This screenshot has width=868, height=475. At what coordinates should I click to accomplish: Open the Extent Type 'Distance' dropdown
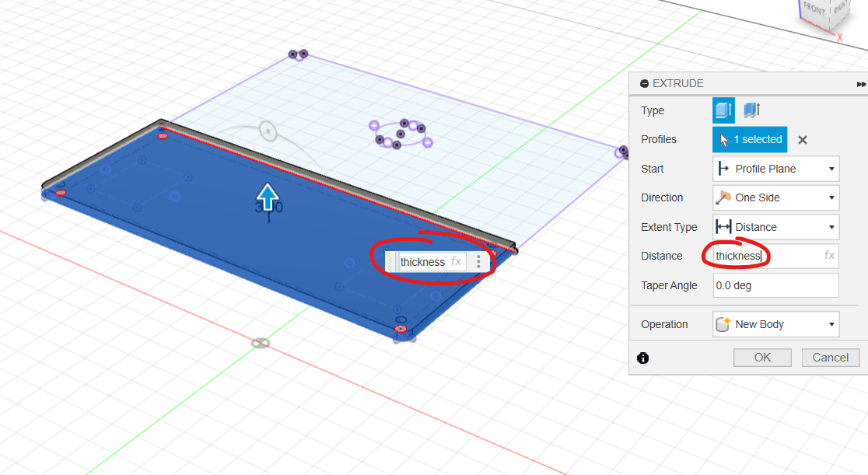tap(775, 227)
